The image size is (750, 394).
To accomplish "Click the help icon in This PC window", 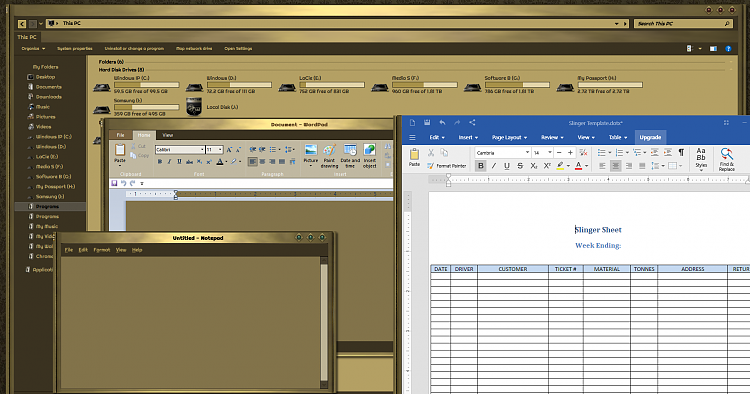I will click(x=728, y=49).
